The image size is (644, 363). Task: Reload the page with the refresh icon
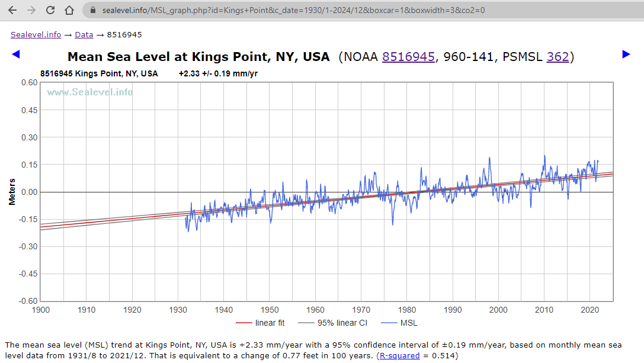click(x=50, y=10)
